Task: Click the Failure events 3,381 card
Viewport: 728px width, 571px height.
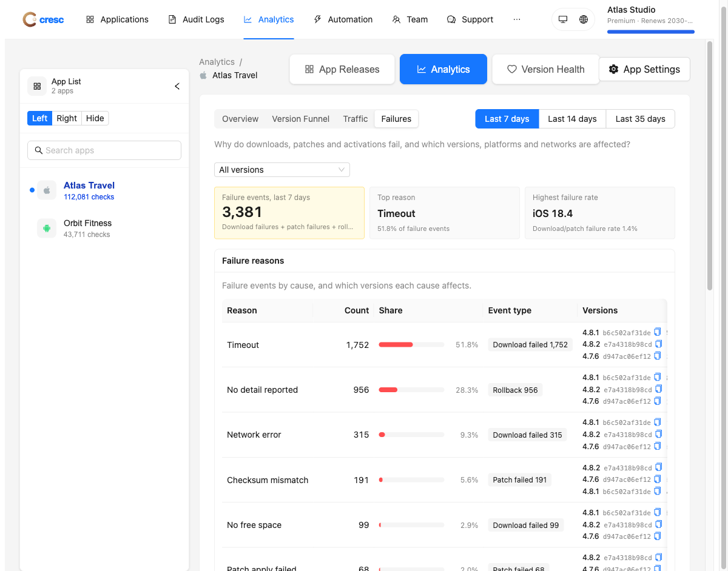Action: (x=289, y=213)
